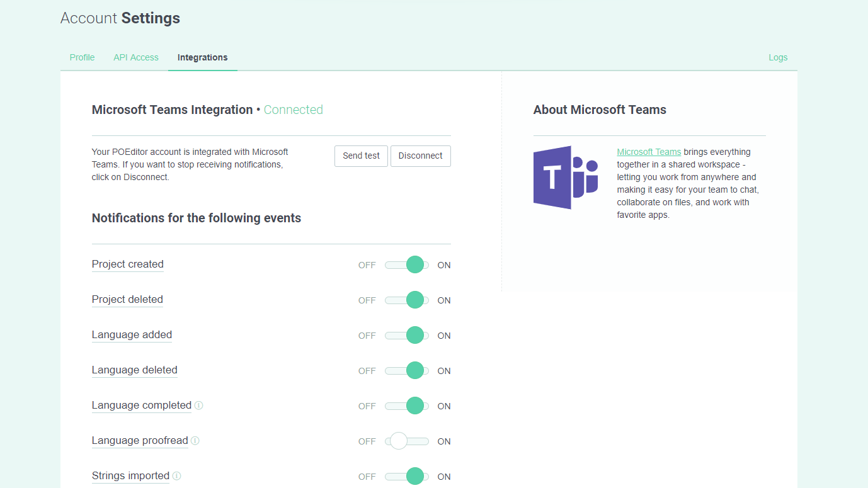This screenshot has width=868, height=488.
Task: Switch to the API Access tab
Action: (136, 57)
